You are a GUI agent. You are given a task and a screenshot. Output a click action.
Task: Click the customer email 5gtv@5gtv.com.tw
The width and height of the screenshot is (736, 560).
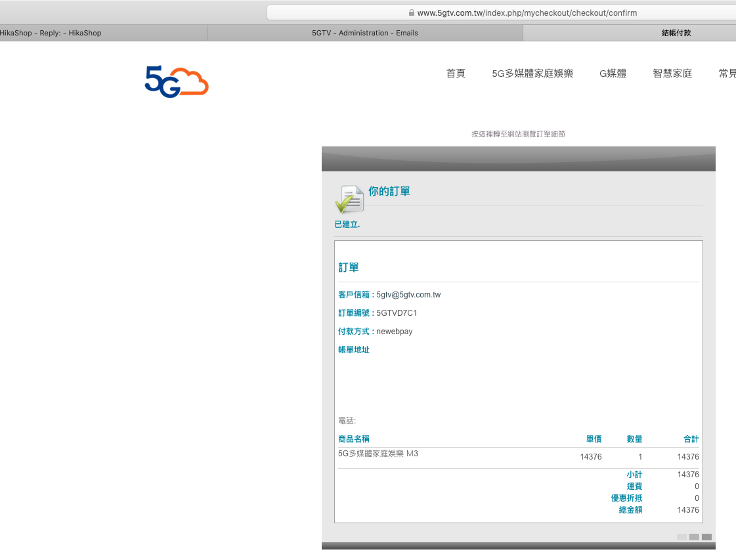coord(408,295)
